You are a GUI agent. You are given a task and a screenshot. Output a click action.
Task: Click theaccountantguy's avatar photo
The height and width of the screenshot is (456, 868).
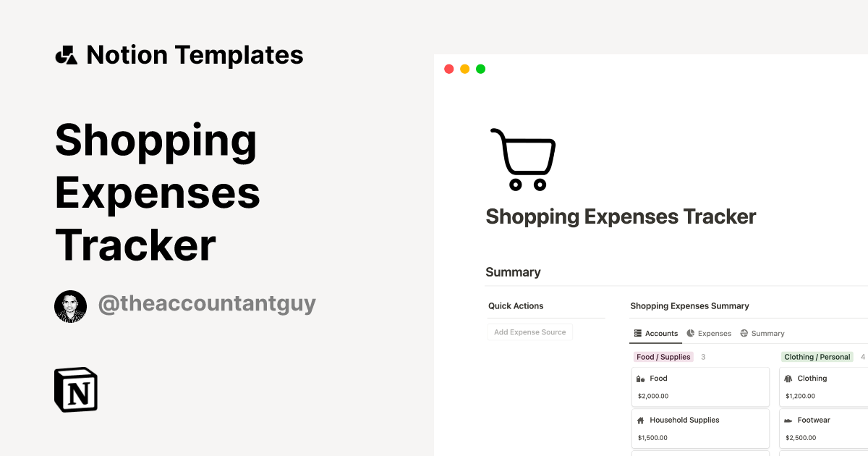70,305
